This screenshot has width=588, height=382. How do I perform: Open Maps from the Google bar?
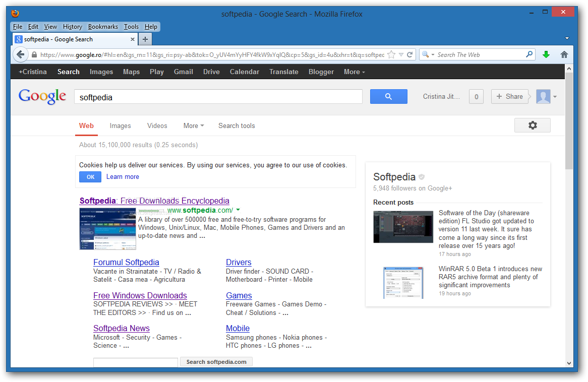point(131,72)
